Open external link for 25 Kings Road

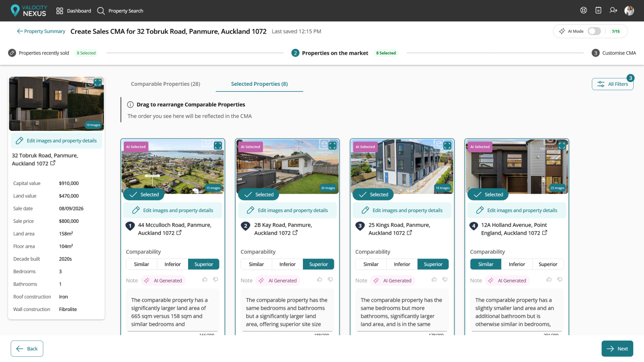(x=410, y=233)
